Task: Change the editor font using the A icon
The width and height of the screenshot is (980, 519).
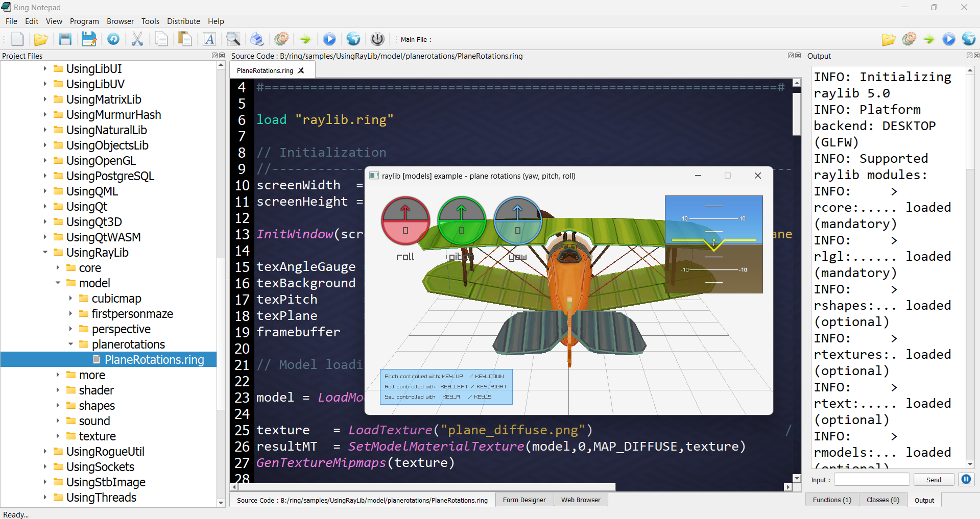Action: (x=210, y=39)
